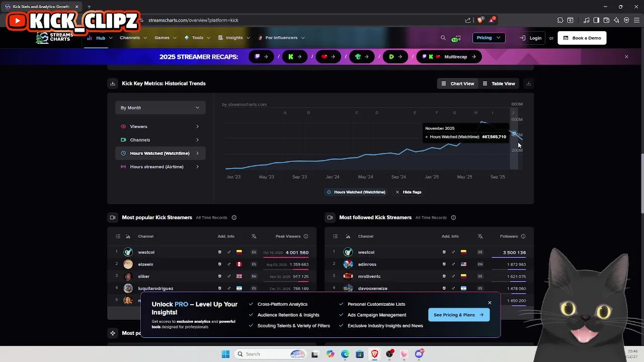Open westcol in Most popular streamers list
Image resolution: width=644 pixels, height=362 pixels.
[x=146, y=252]
